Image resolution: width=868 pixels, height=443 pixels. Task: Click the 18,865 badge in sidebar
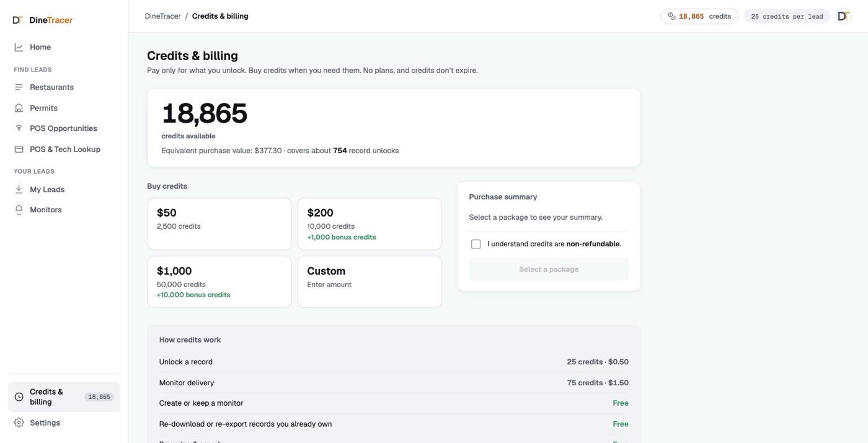click(99, 397)
